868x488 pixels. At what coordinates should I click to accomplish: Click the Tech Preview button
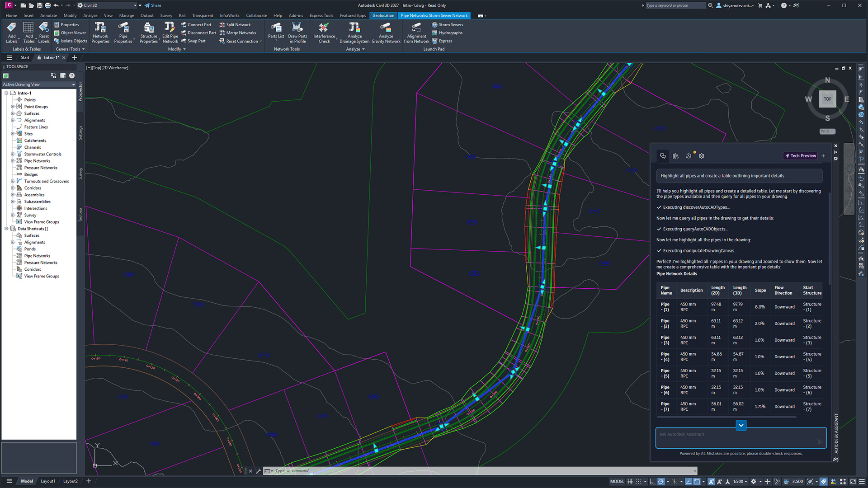tap(801, 156)
